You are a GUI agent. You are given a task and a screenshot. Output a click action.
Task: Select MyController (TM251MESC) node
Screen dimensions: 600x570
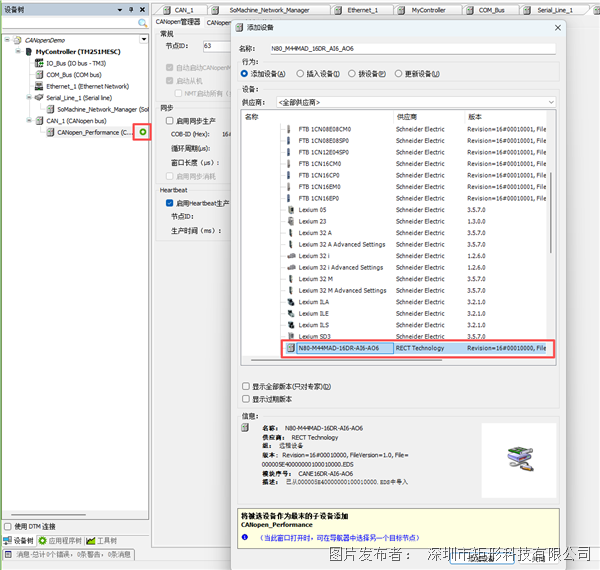coord(78,52)
